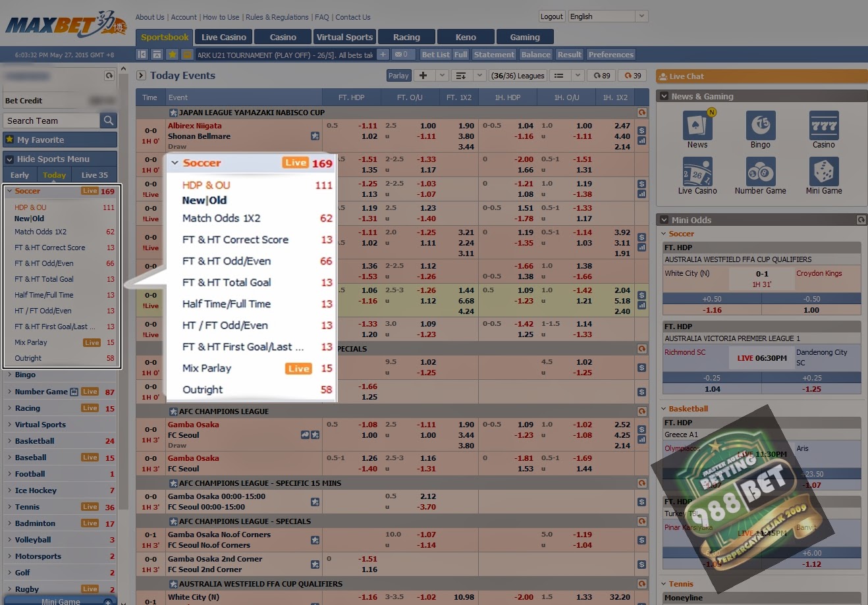Click the magnifier search icon beside Search Team

coord(109,120)
